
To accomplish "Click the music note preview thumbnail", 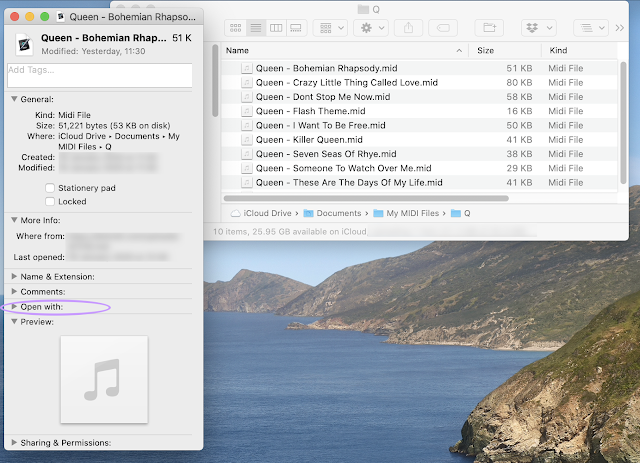I will 104,379.
